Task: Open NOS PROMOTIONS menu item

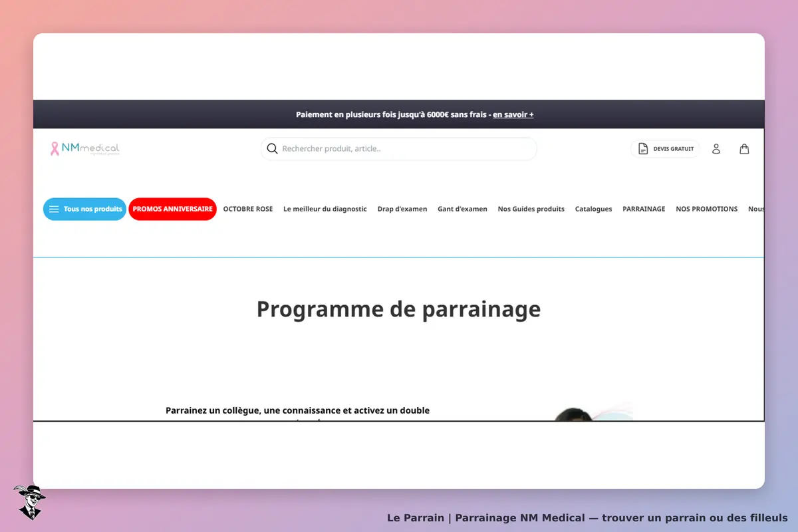Action: (x=707, y=209)
